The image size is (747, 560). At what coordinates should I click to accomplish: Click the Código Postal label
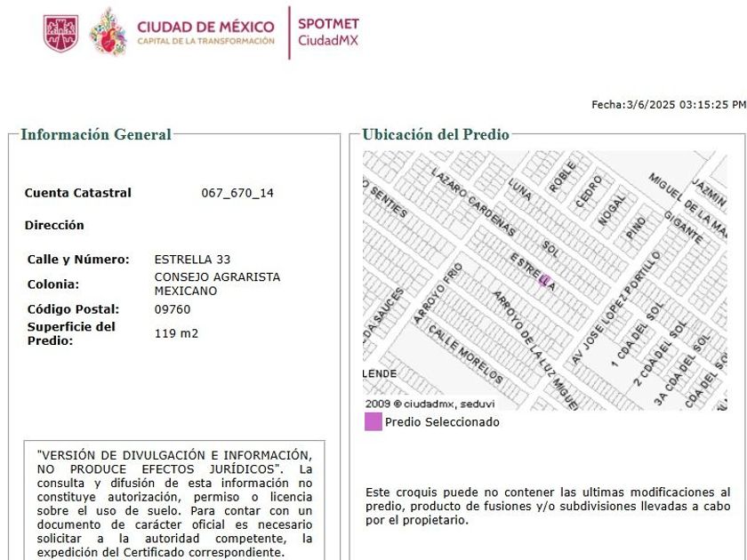(x=73, y=309)
